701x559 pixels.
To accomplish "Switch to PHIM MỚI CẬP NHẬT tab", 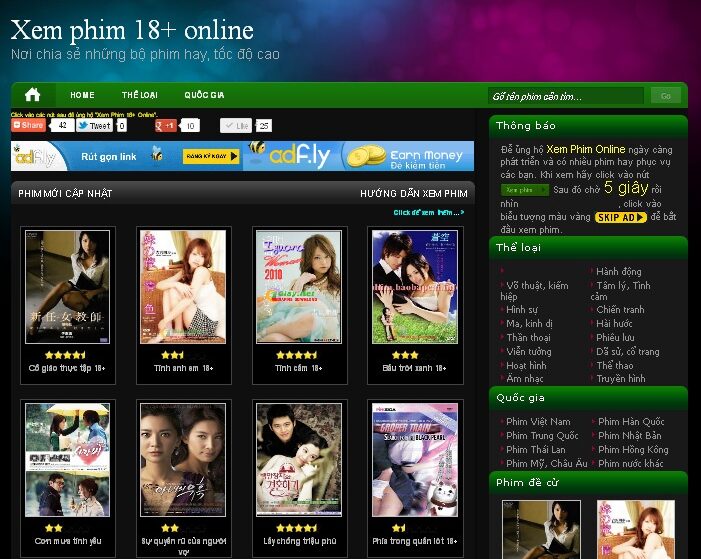I will (x=65, y=194).
